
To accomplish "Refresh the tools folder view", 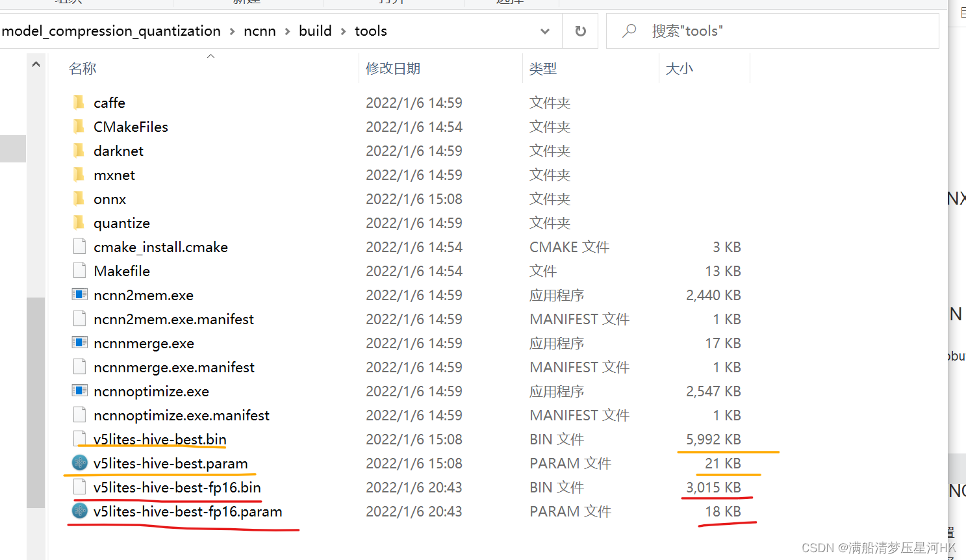I will (581, 31).
